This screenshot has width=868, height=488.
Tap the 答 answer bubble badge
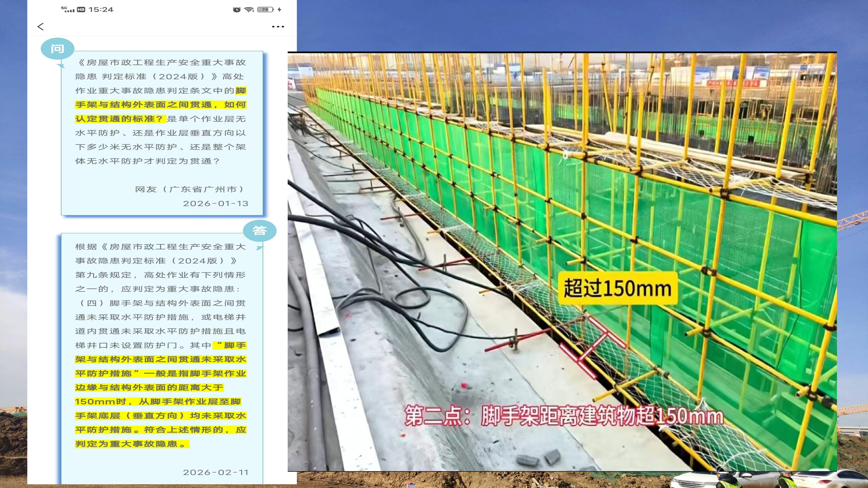259,231
